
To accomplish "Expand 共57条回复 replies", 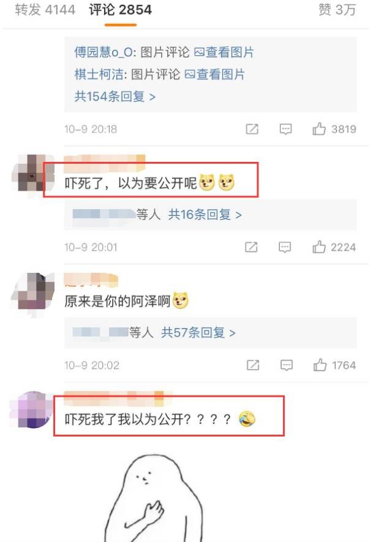I will pos(198,333).
